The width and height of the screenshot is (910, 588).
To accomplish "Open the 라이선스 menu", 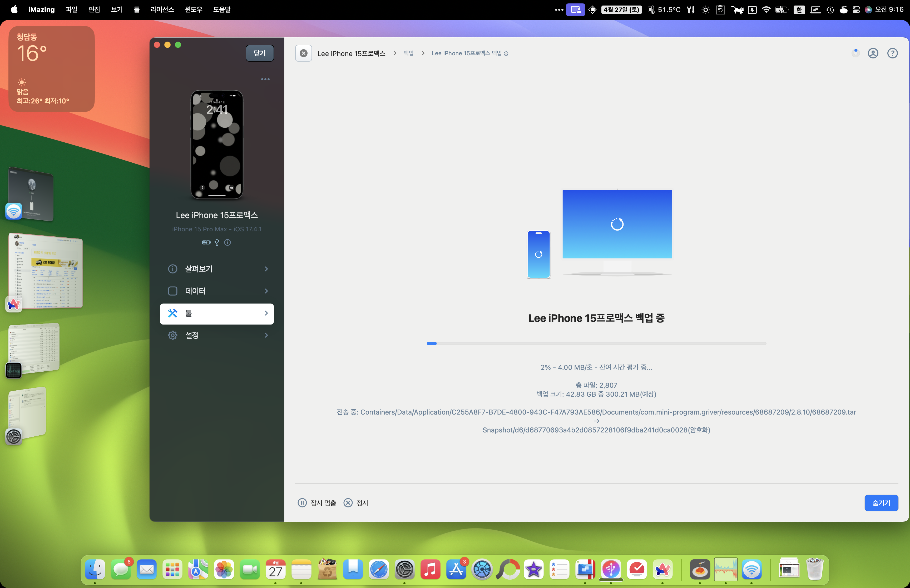I will tap(162, 9).
